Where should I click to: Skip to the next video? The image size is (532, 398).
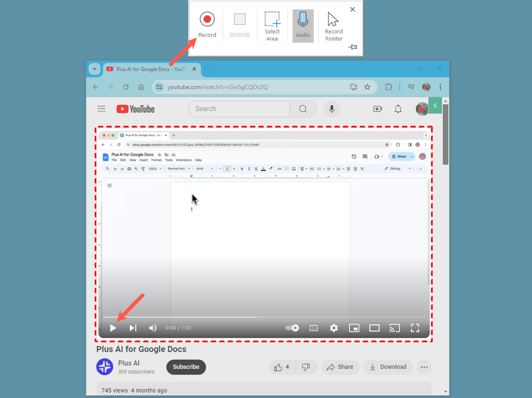pos(132,328)
